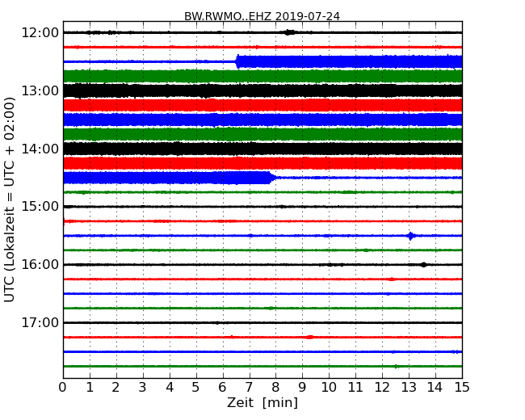This screenshot has width=525, height=420.
Task: Click x-axis tick label 8
Action: click(276, 388)
